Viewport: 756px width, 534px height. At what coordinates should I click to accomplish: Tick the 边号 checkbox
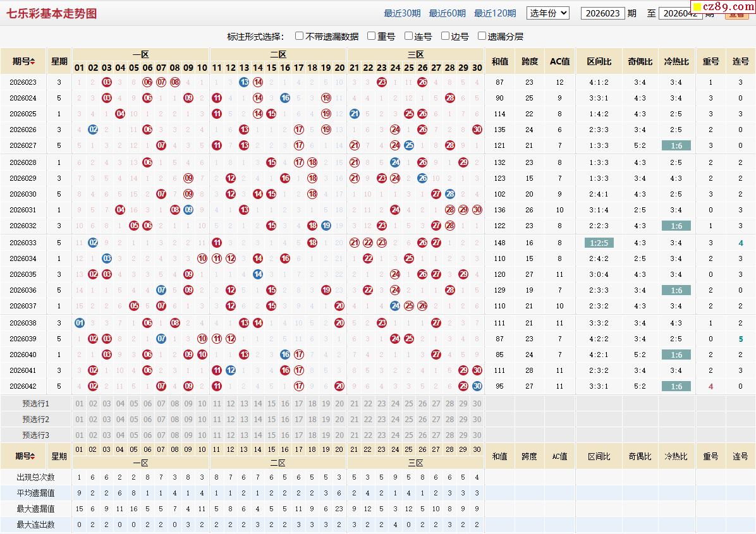pos(446,36)
